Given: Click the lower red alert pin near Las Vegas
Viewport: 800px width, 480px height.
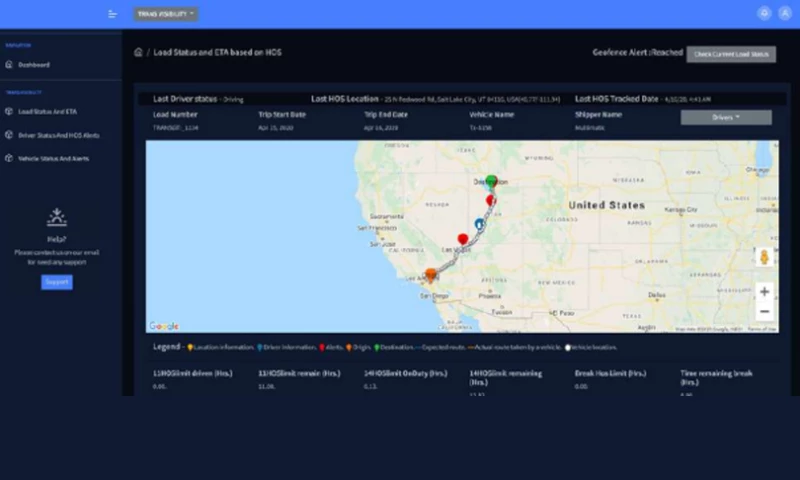Looking at the screenshot, I should (463, 239).
